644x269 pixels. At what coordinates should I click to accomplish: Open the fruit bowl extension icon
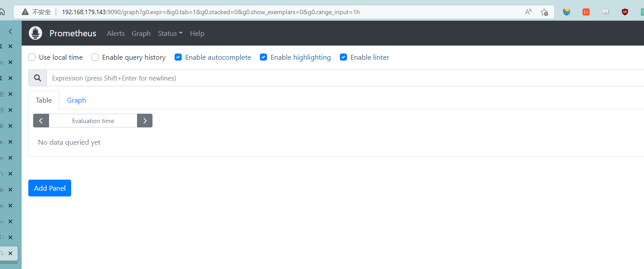pyautogui.click(x=567, y=12)
